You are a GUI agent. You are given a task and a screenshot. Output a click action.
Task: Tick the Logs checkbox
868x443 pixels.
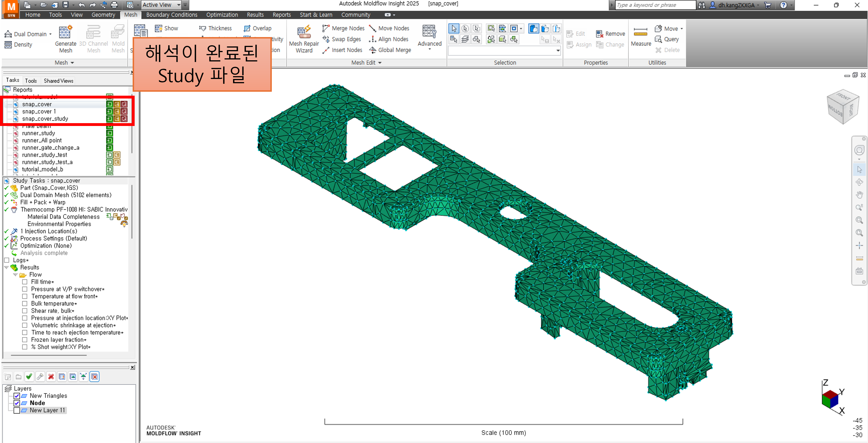click(7, 260)
